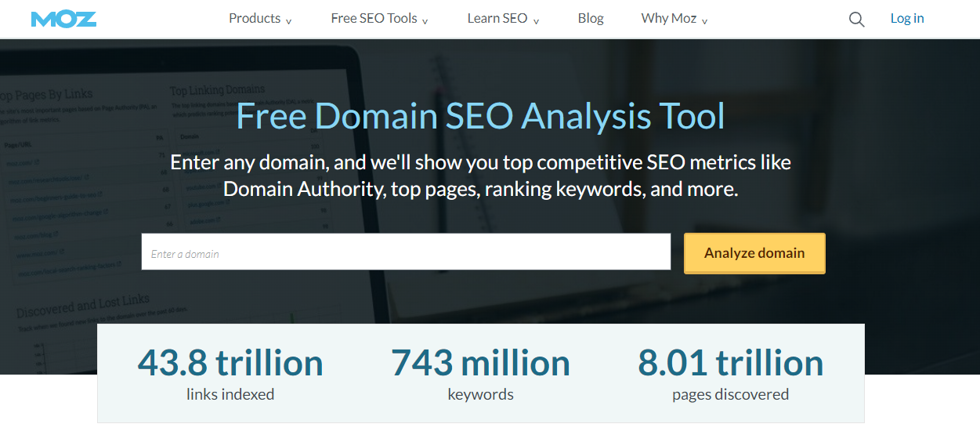Go to the Blog page
Viewport: 980px width, 442px height.
(x=591, y=19)
